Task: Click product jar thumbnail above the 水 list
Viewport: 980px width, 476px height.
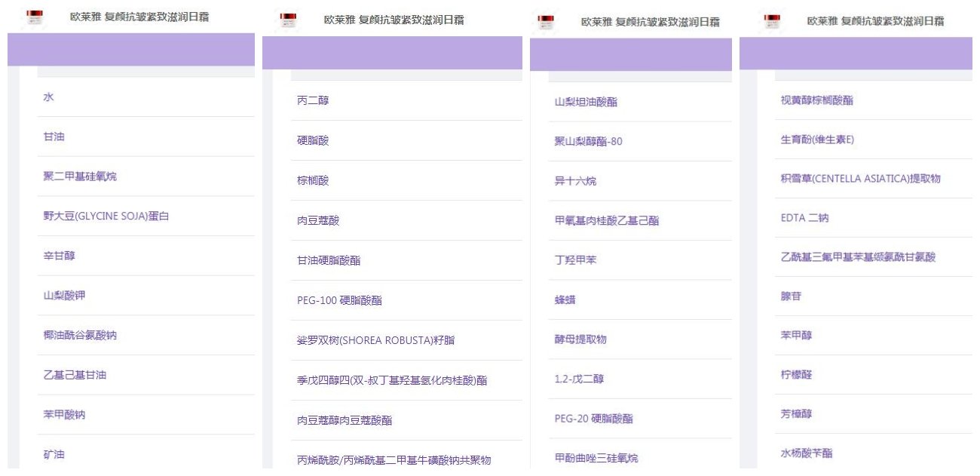Action: pyautogui.click(x=35, y=17)
